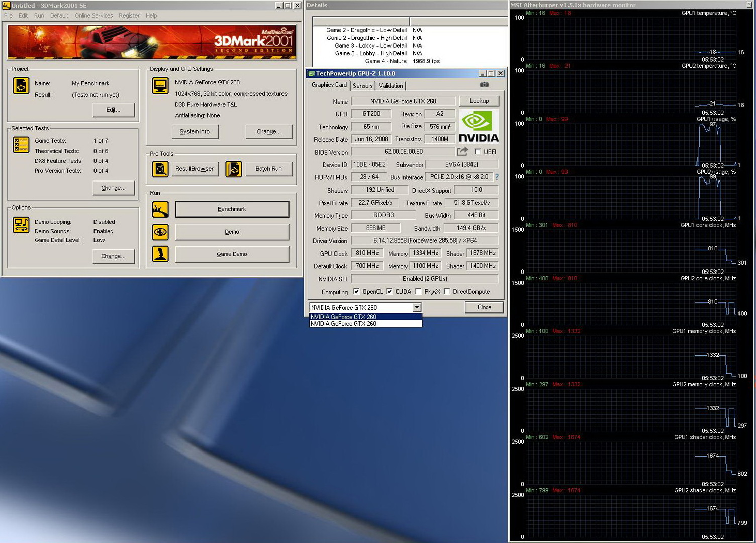
Task: Open the File menu in 3DMark2001
Action: point(8,16)
